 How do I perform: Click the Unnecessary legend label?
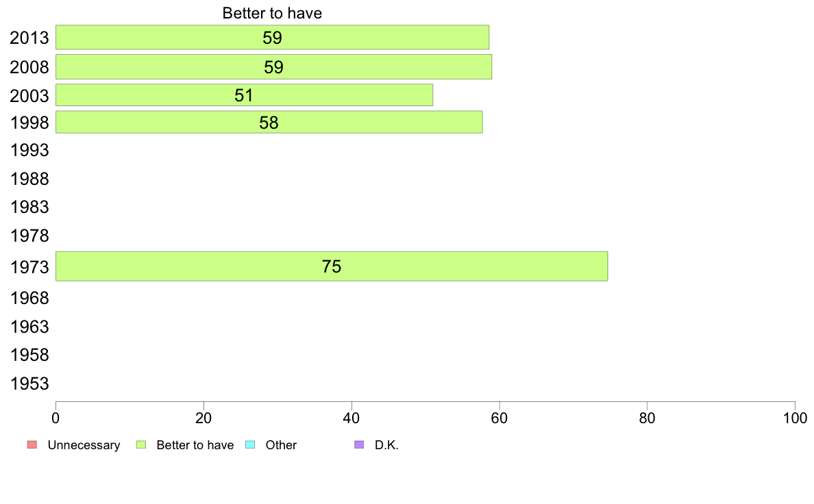point(84,445)
